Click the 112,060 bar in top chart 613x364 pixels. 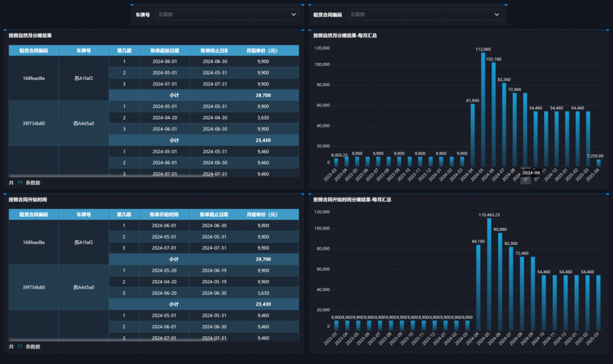pyautogui.click(x=483, y=108)
